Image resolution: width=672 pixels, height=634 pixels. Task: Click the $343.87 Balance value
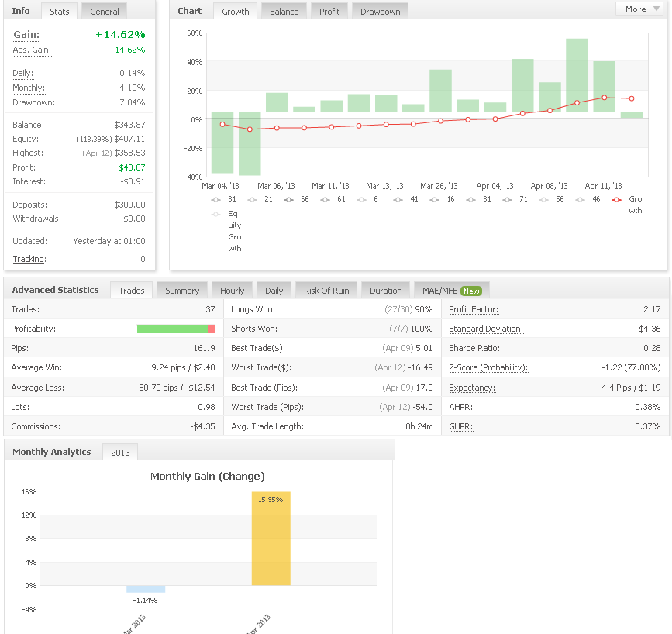coord(129,125)
